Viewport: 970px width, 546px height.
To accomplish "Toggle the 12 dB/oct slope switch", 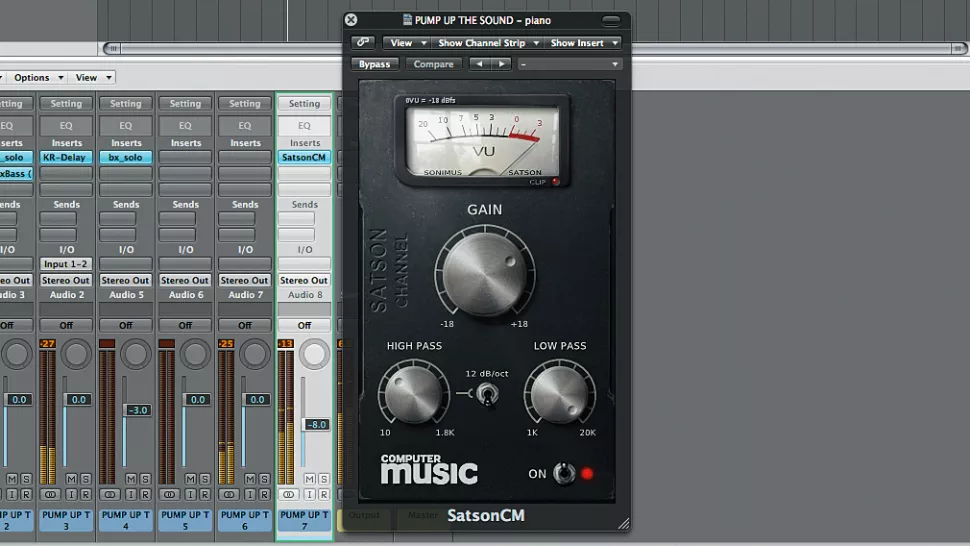I will pos(487,394).
